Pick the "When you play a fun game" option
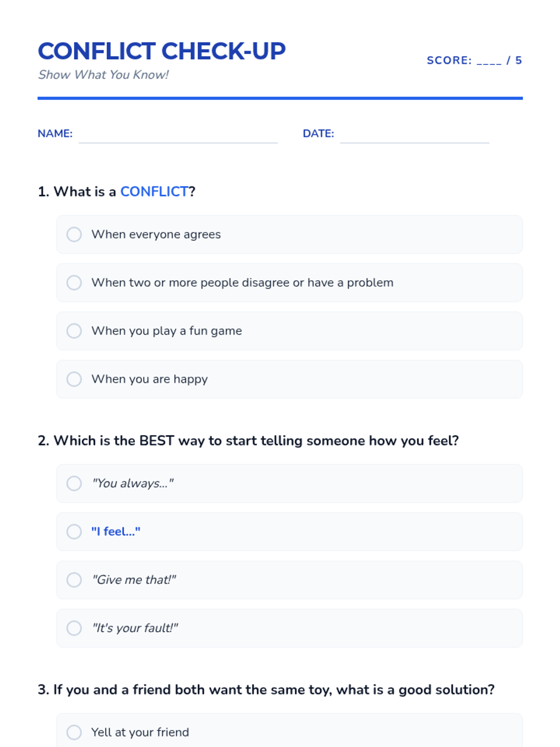 pyautogui.click(x=74, y=331)
